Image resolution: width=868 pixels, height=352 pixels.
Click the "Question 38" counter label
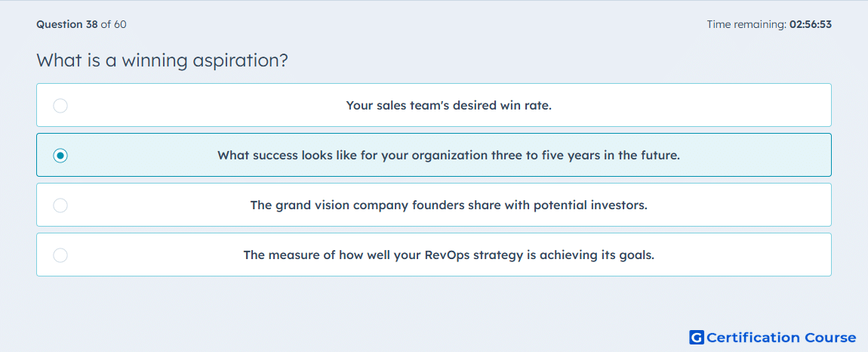click(x=67, y=24)
